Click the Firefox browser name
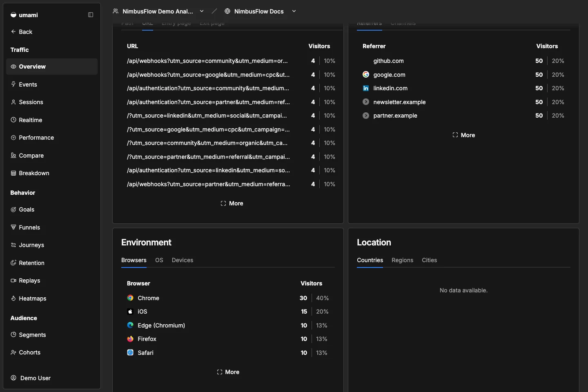 click(x=147, y=339)
